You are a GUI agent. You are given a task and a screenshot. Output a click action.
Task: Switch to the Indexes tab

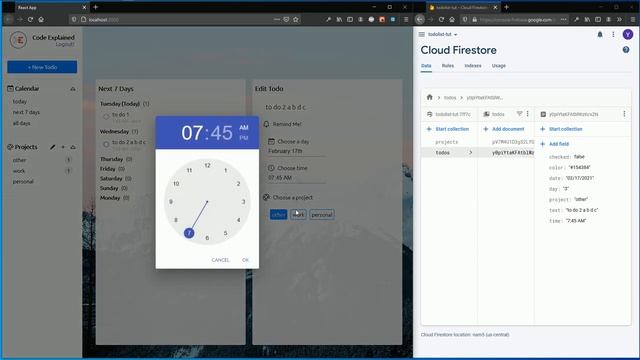click(x=473, y=66)
